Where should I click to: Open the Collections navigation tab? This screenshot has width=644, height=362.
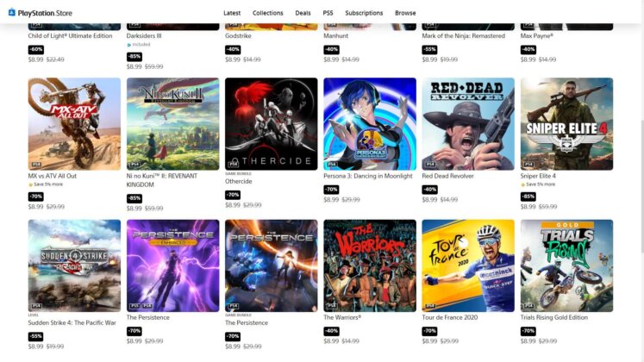pos(268,13)
